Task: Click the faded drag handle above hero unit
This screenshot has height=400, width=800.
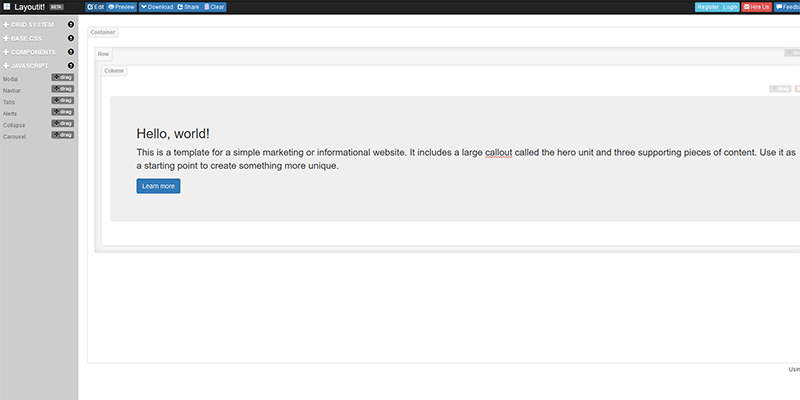Action: tap(780, 89)
